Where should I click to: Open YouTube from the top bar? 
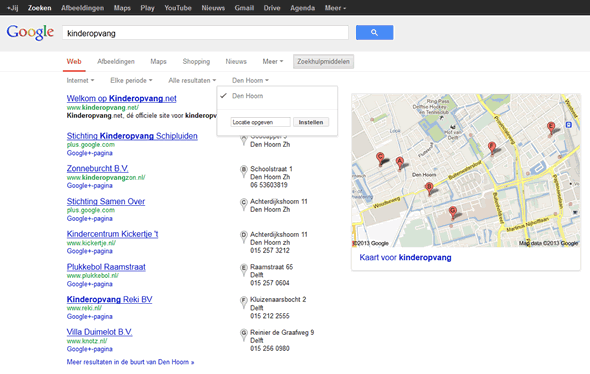178,8
